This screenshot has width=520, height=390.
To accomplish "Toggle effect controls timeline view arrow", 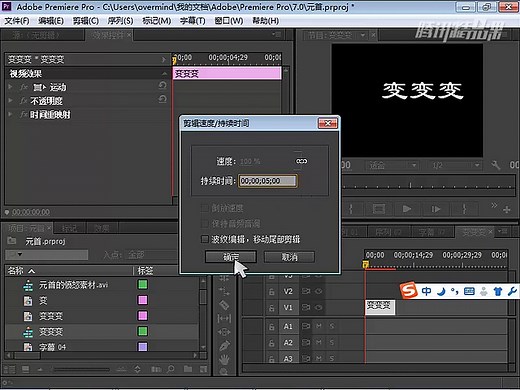I will 163,60.
